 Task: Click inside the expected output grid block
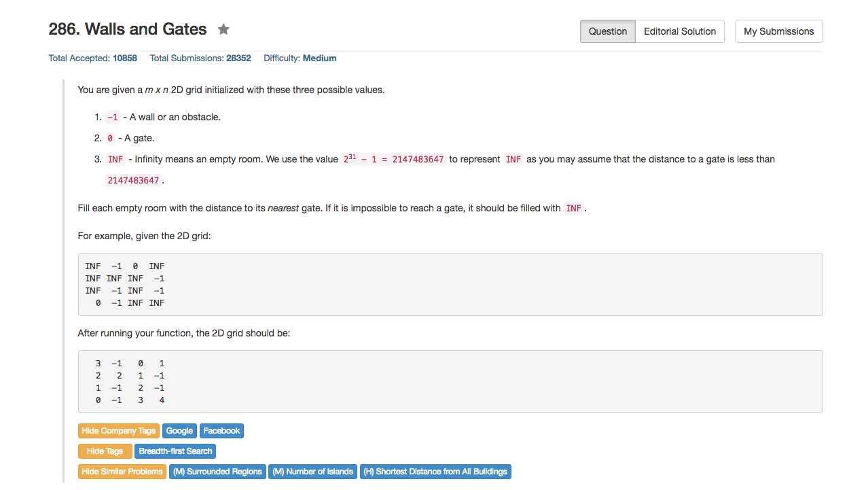(450, 381)
